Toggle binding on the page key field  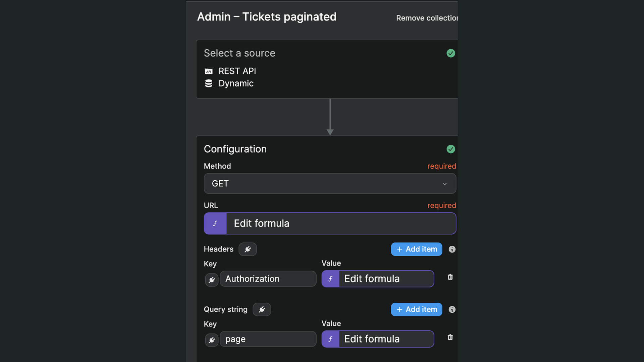pyautogui.click(x=212, y=340)
